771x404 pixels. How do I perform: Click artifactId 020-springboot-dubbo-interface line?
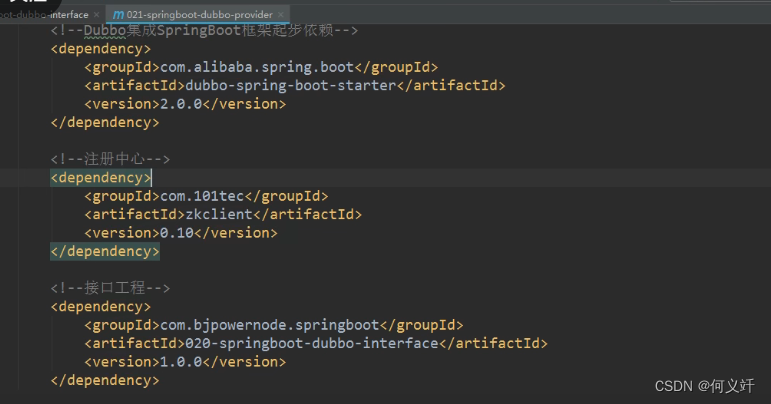(316, 343)
